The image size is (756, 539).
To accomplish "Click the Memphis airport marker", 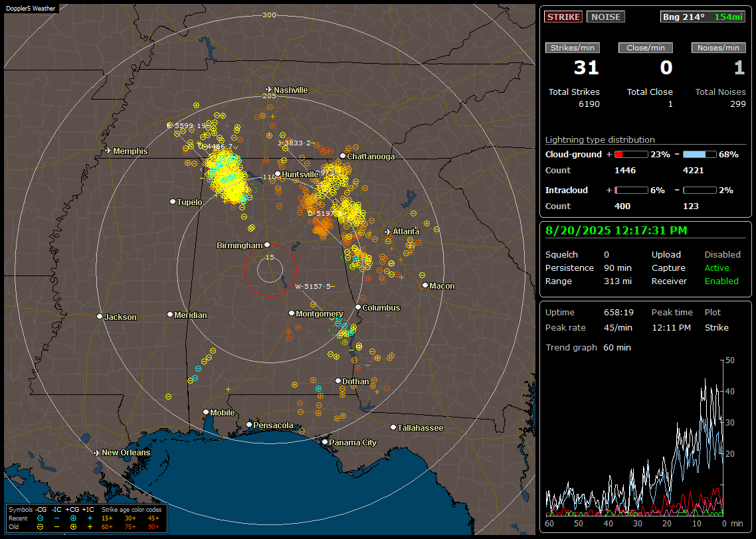I will pyautogui.click(x=108, y=151).
